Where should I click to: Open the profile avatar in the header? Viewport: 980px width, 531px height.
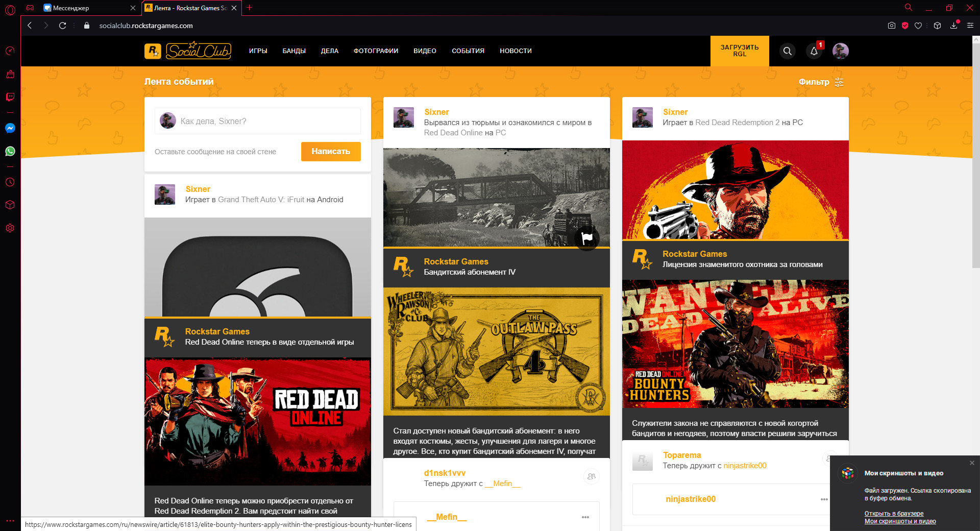841,51
